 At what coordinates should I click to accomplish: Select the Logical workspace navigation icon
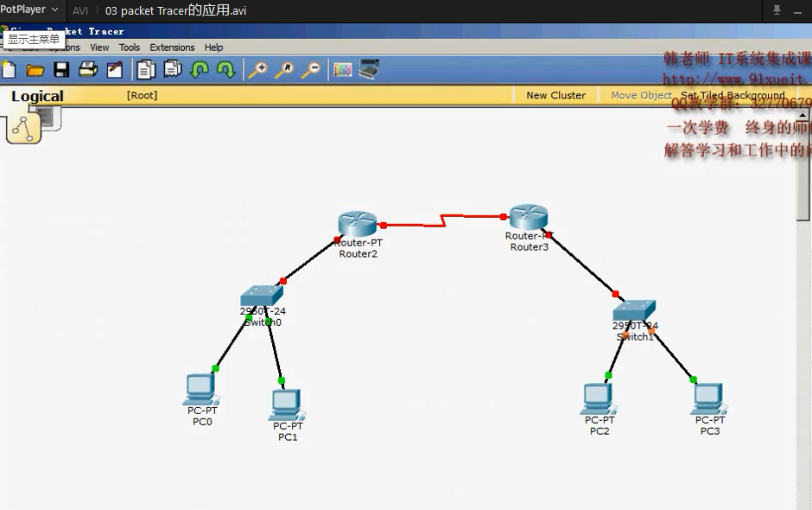(23, 129)
